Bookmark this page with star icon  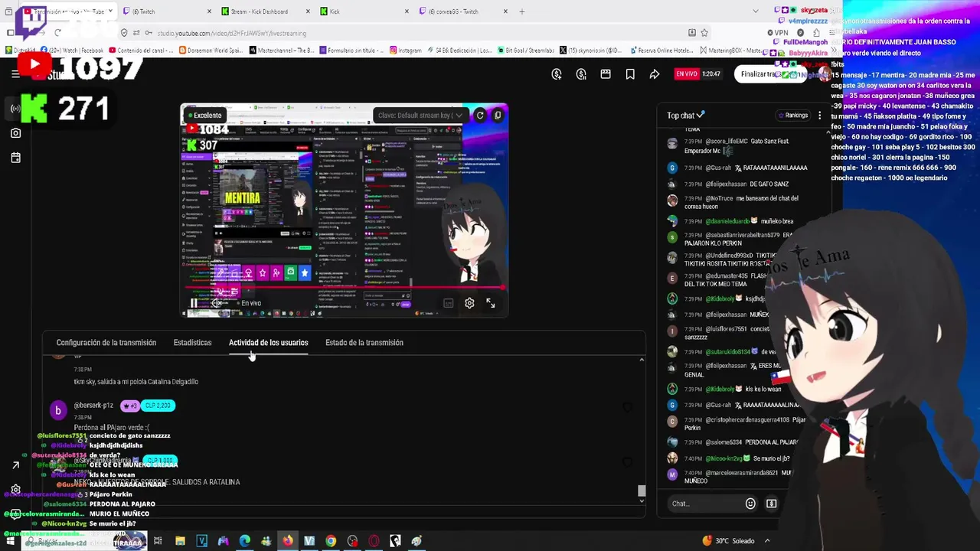[x=704, y=33]
